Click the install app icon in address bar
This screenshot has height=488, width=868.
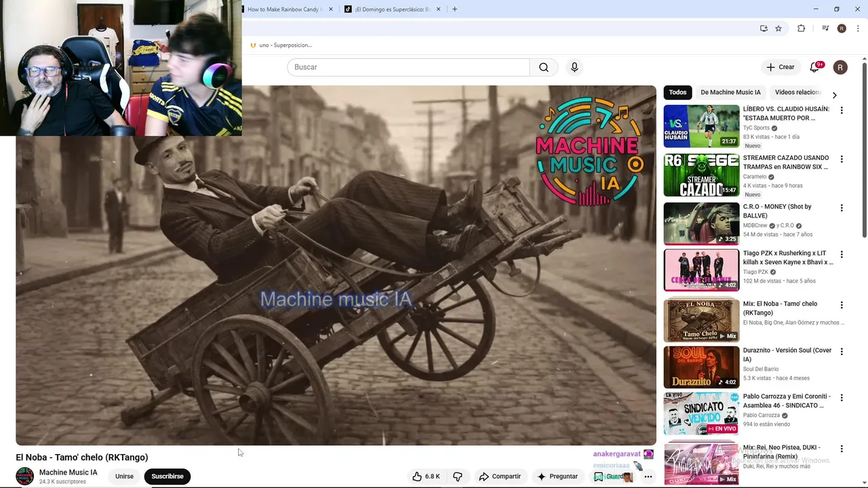[764, 28]
